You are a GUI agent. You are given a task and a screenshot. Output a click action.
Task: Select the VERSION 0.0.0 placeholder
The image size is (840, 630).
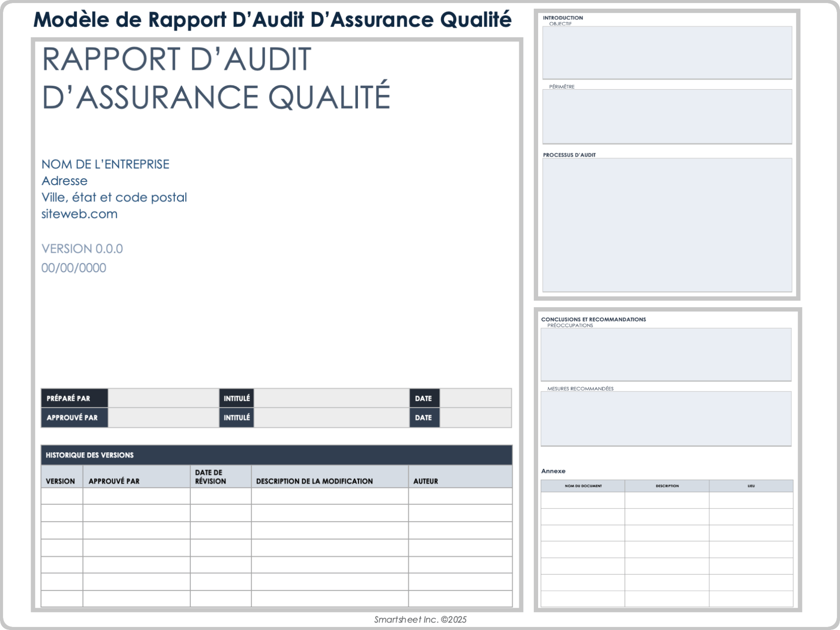coord(82,248)
